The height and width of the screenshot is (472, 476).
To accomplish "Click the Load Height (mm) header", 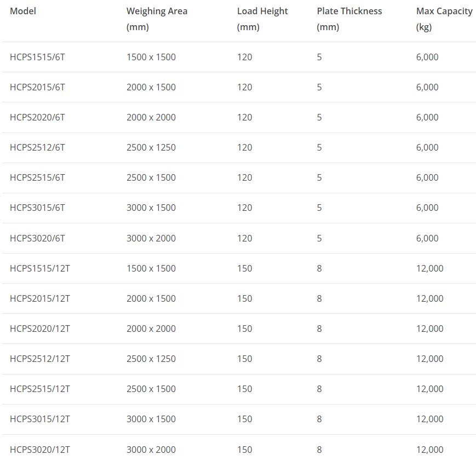I will click(262, 19).
